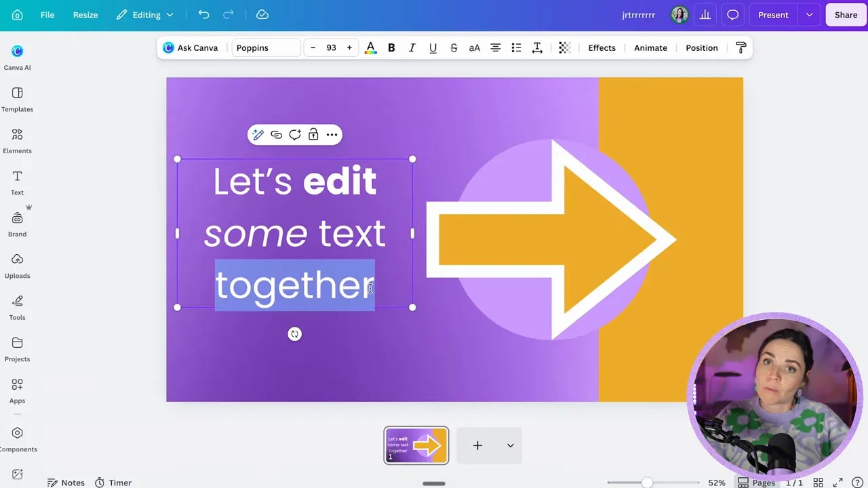Open letter and line spacing
The height and width of the screenshot is (488, 868).
pos(537,47)
